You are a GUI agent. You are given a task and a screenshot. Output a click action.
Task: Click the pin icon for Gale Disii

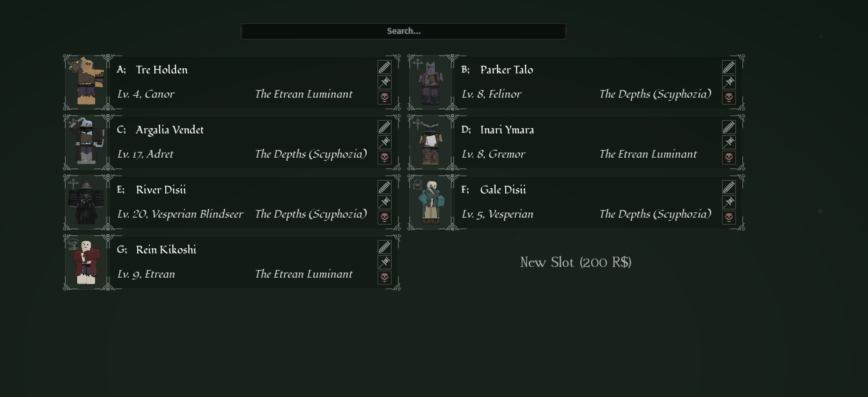coord(729,202)
